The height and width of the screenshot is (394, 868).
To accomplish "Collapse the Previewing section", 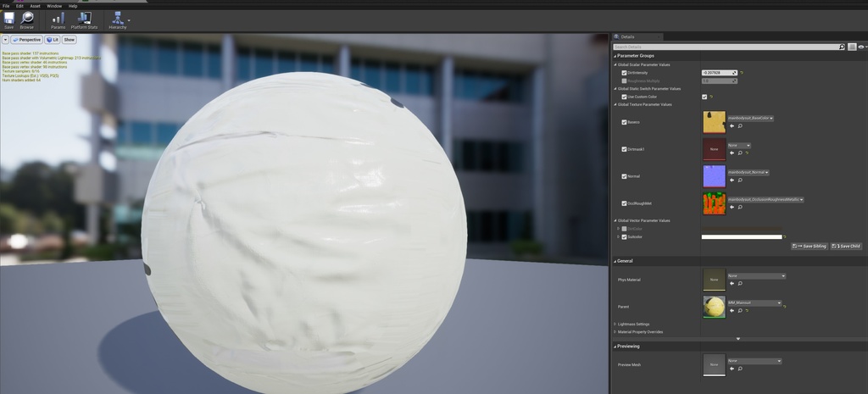I will pyautogui.click(x=615, y=347).
